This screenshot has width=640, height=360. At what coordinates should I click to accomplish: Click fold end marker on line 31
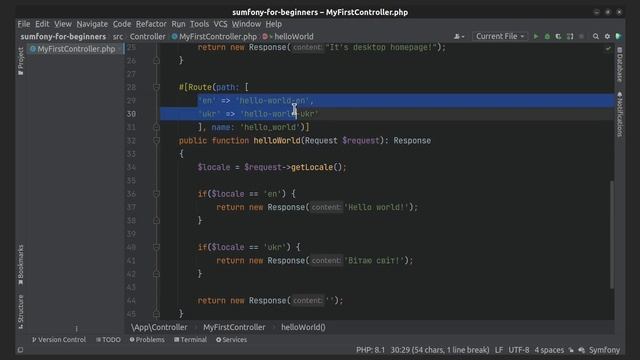[x=156, y=127]
